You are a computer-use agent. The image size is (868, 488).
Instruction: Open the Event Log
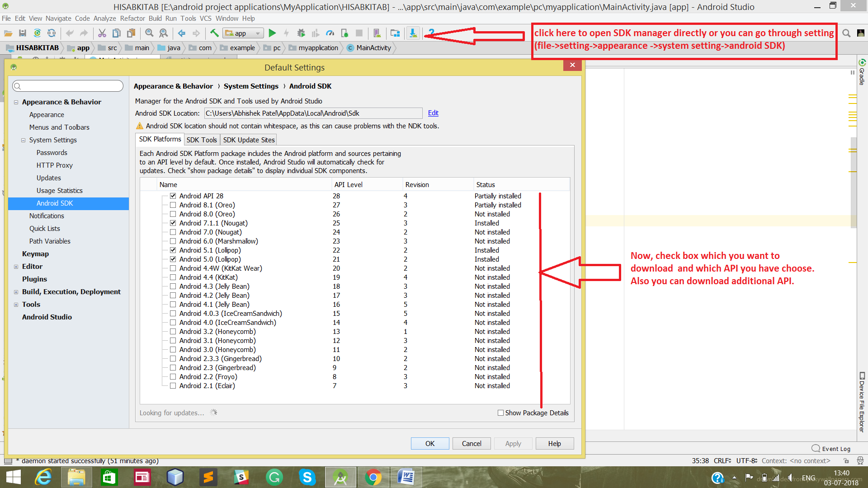831,449
